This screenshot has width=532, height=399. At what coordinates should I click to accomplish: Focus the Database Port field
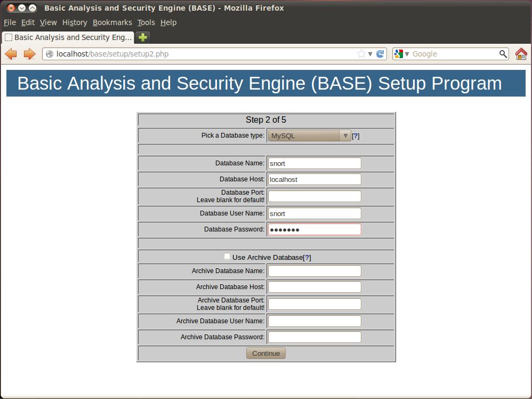(x=315, y=196)
